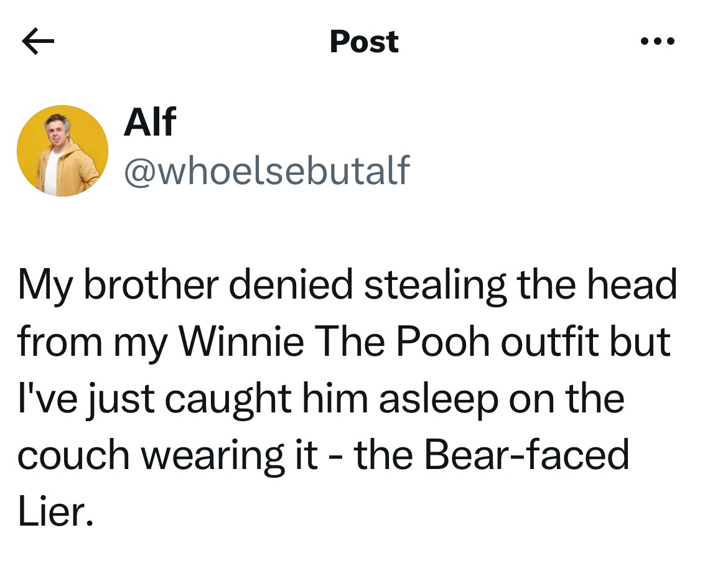The width and height of the screenshot is (728, 581).
Task: Click the word "asleep" in the post
Action: [438, 399]
